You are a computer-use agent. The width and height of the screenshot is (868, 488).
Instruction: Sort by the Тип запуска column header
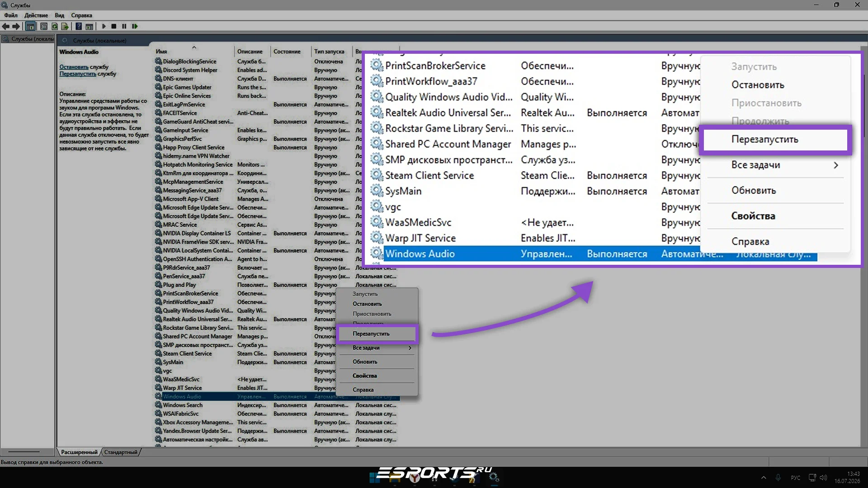tap(332, 52)
